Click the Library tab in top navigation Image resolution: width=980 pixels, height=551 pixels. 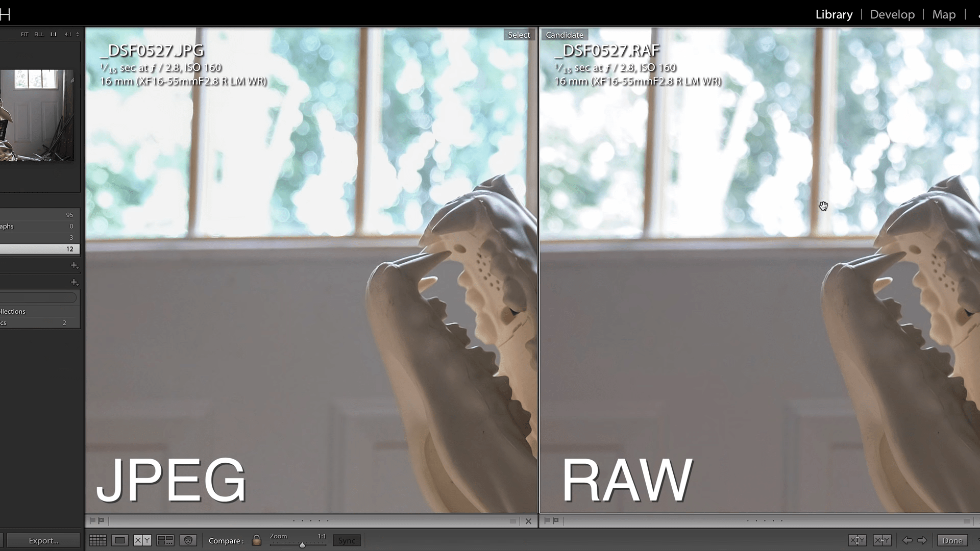click(834, 14)
